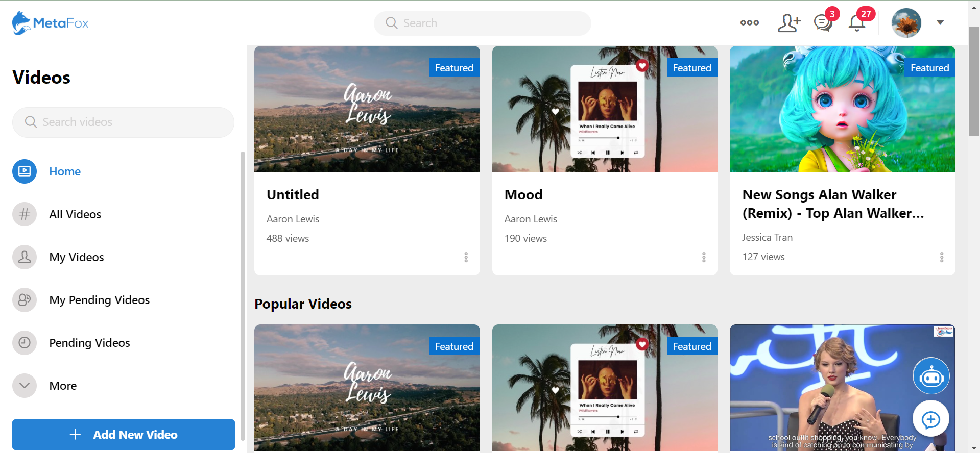Open user profile avatar in header
Screen dimensions: 980x453
pyautogui.click(x=906, y=23)
